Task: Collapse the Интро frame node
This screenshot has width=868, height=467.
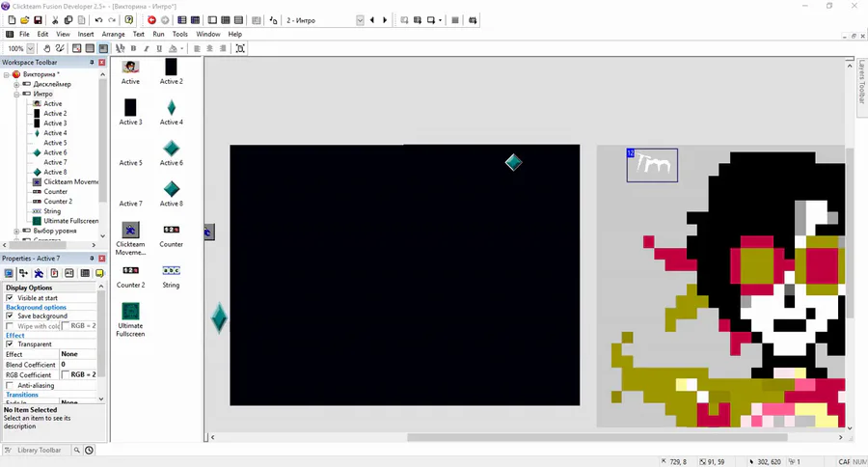Action: 16,95
